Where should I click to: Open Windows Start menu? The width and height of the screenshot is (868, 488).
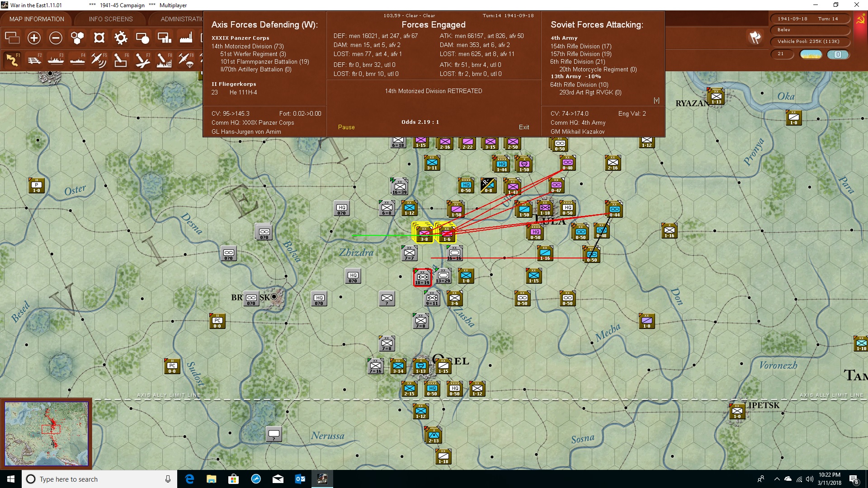[11, 479]
